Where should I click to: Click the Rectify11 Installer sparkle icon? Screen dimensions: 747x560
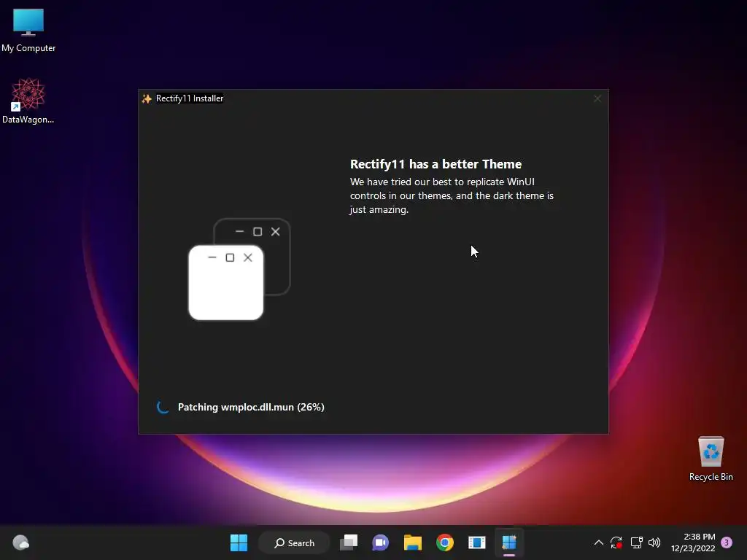tap(147, 98)
